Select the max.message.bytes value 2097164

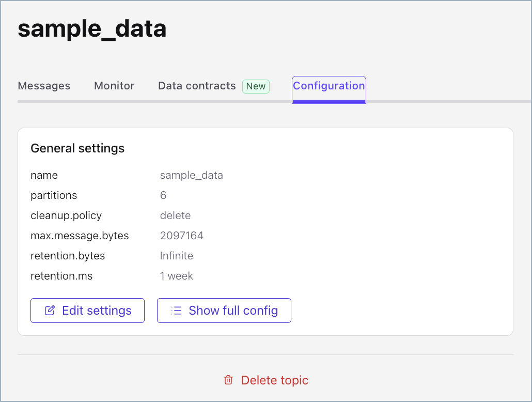coord(182,236)
